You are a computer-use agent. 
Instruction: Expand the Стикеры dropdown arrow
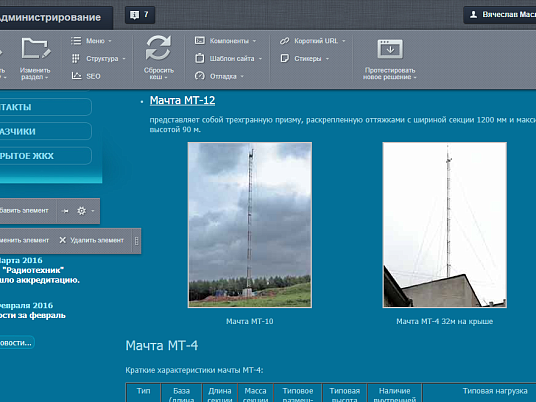327,59
